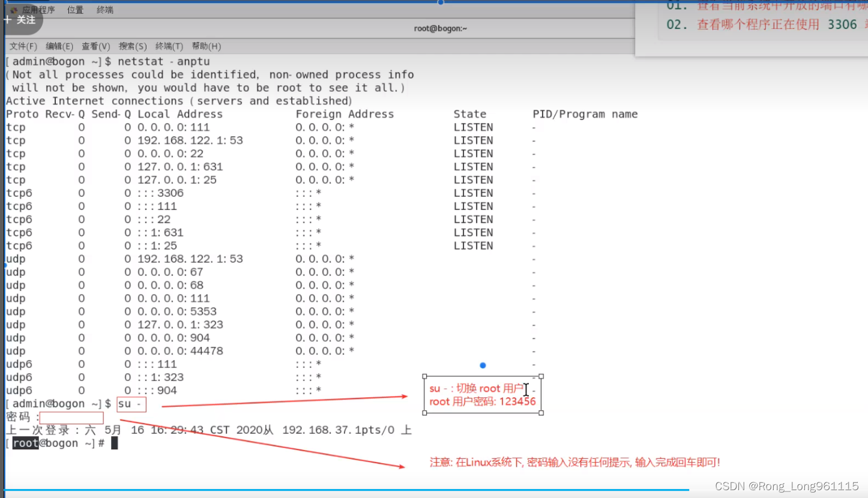Select the udp 0.0.0.0:904 address

(x=174, y=338)
